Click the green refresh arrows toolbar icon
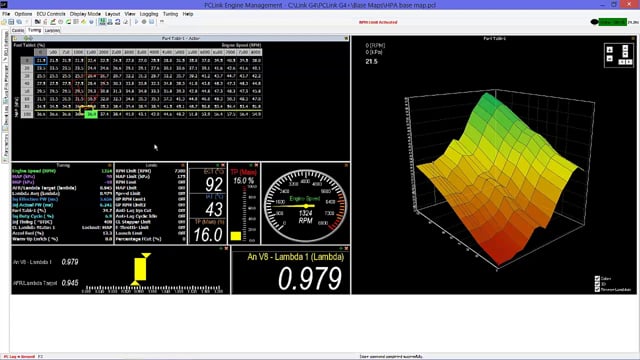 click(68, 22)
